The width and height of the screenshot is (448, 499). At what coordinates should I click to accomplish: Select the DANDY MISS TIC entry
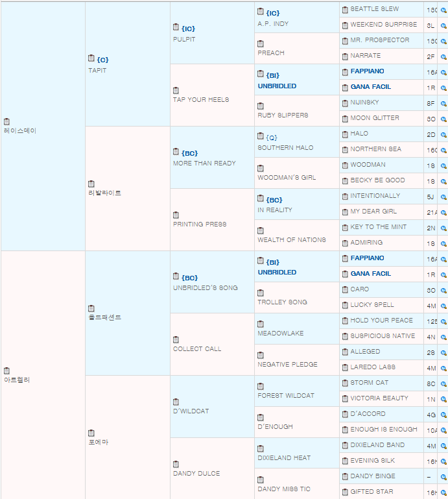click(284, 489)
